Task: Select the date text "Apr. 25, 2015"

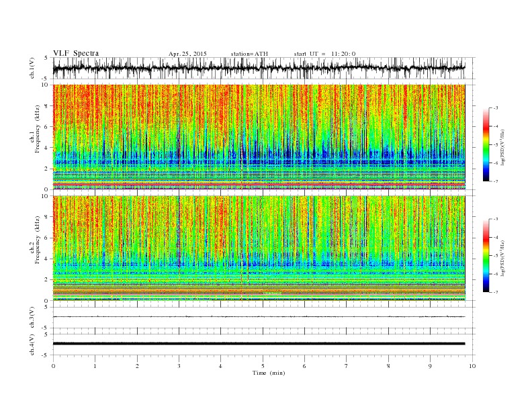Action: tap(187, 54)
